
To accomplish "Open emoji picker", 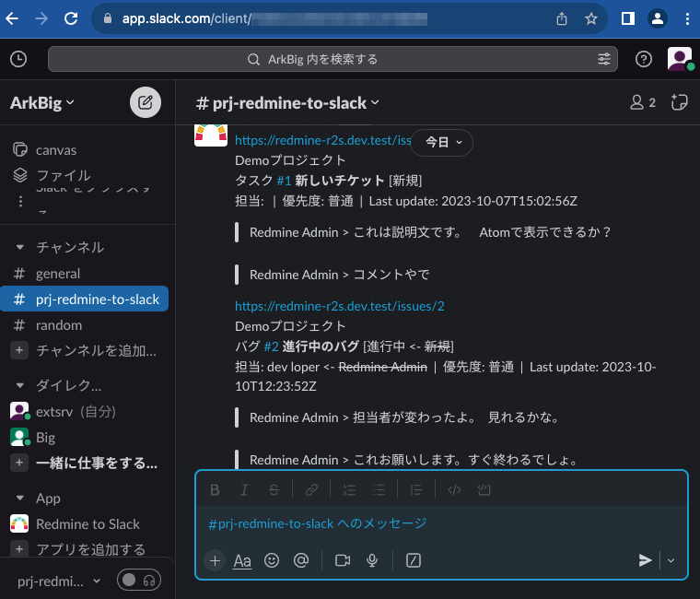I will point(272,560).
